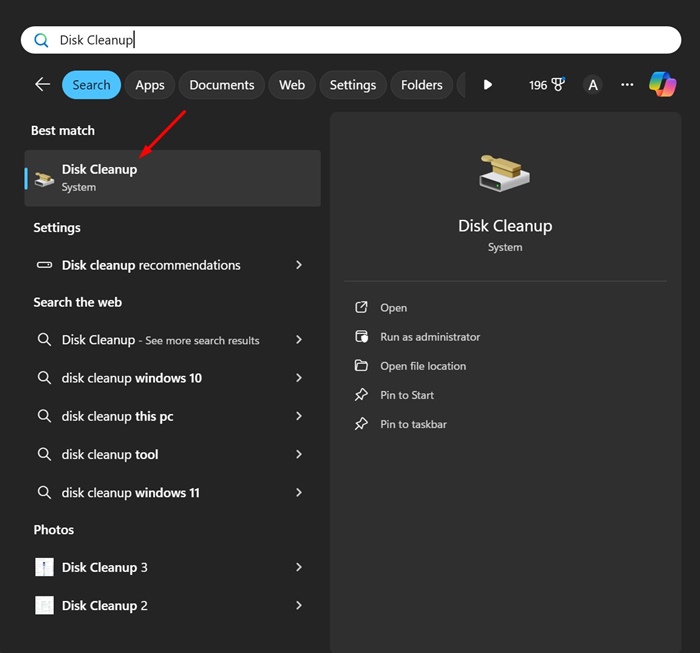Open the Copilot icon
Image resolution: width=700 pixels, height=653 pixels.
pyautogui.click(x=662, y=85)
